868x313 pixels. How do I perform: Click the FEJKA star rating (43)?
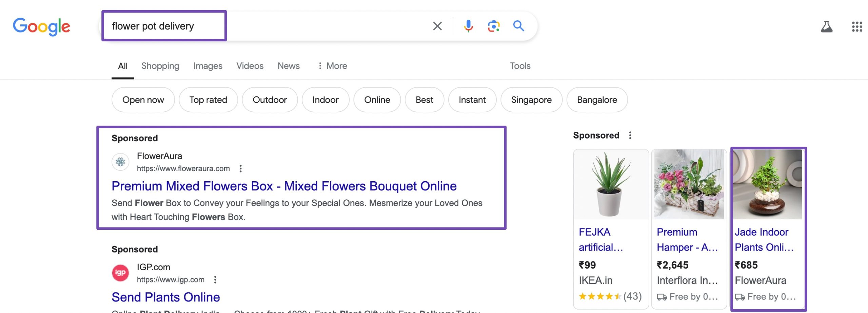click(x=610, y=296)
